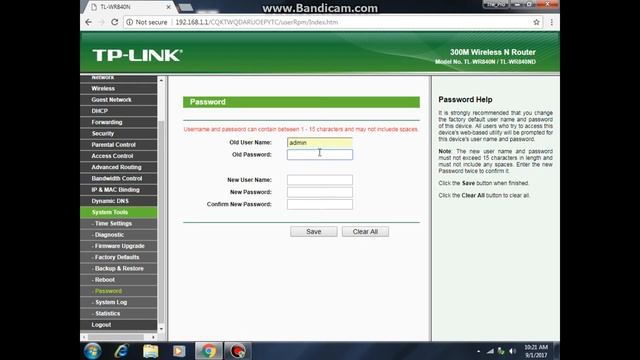Click the volume speaker tray icon
640x360 pixels.
coord(512,351)
